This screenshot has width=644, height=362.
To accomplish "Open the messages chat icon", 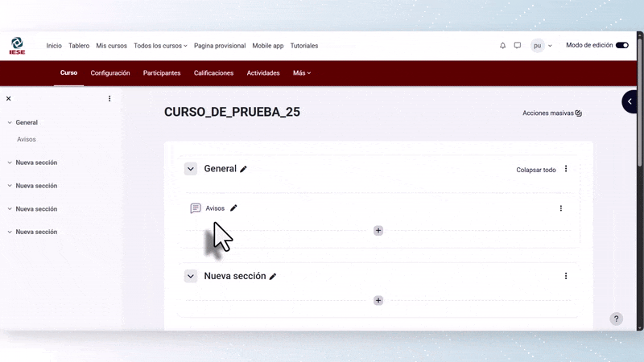I will [x=518, y=45].
